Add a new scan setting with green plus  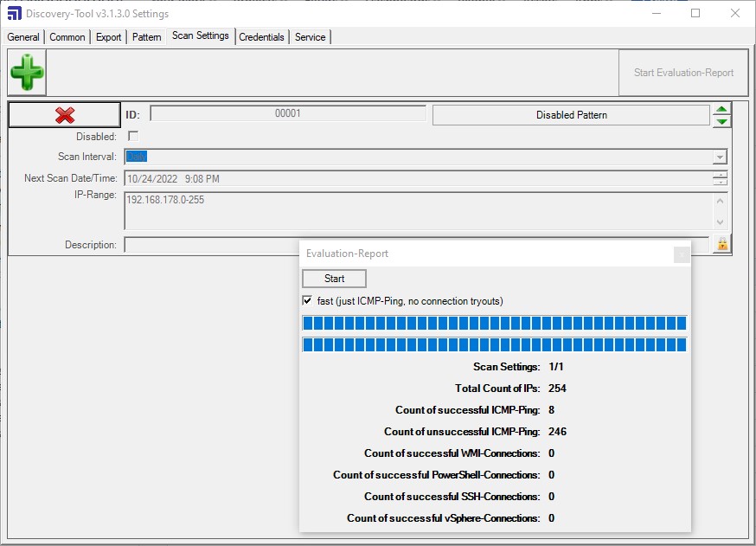click(x=27, y=73)
